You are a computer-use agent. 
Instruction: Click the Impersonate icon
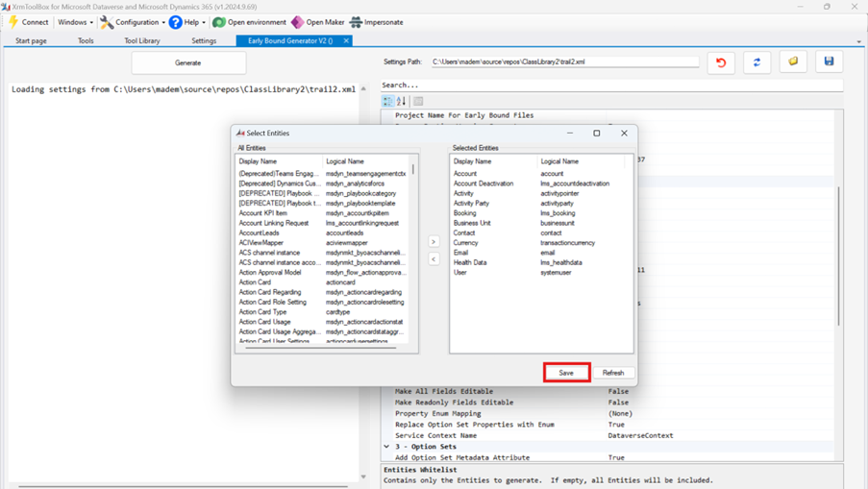(x=356, y=22)
